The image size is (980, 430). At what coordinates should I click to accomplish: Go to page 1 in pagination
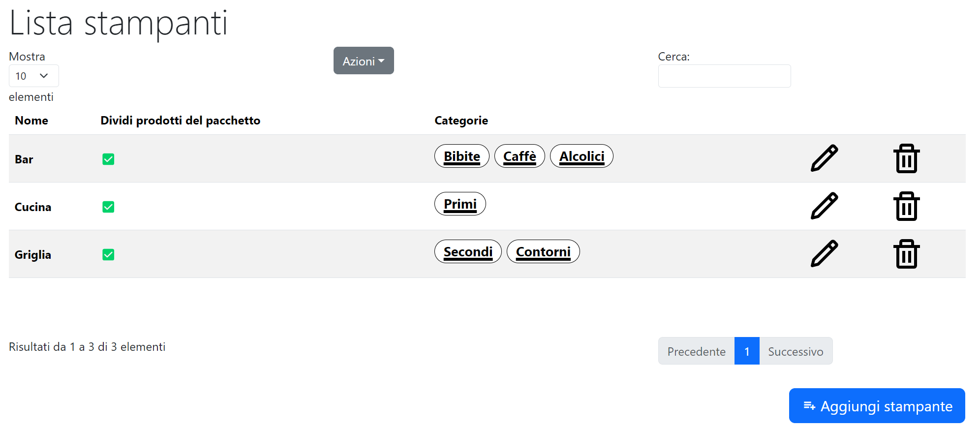(x=746, y=351)
